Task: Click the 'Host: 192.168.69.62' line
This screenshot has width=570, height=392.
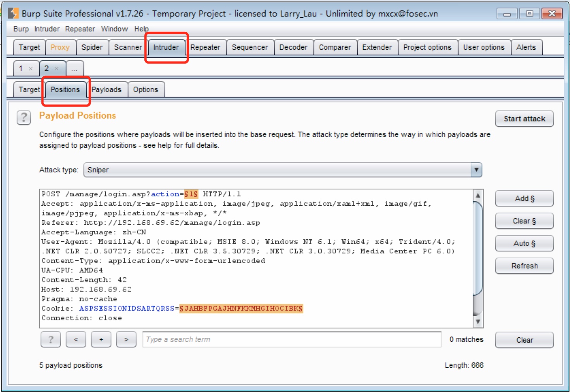Action: point(86,289)
